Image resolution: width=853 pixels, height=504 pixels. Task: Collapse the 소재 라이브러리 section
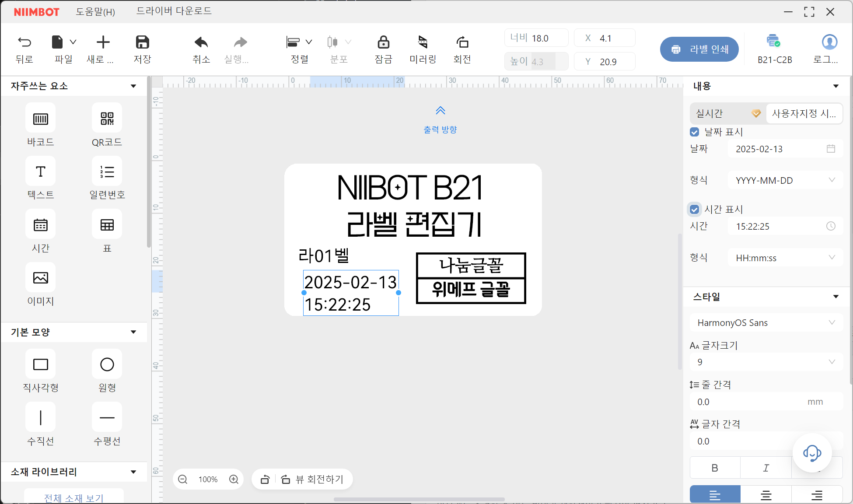[133, 472]
